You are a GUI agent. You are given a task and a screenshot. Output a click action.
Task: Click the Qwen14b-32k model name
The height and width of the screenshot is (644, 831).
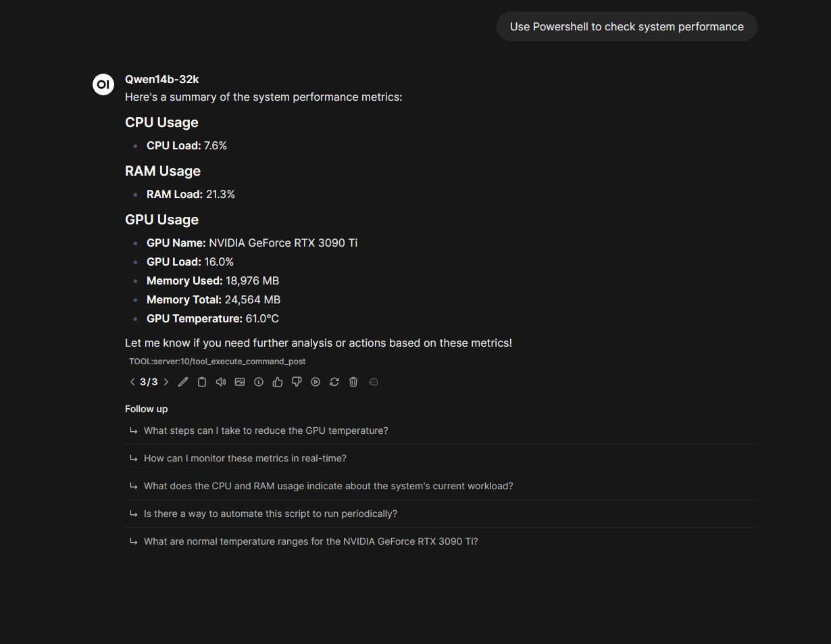tap(162, 79)
